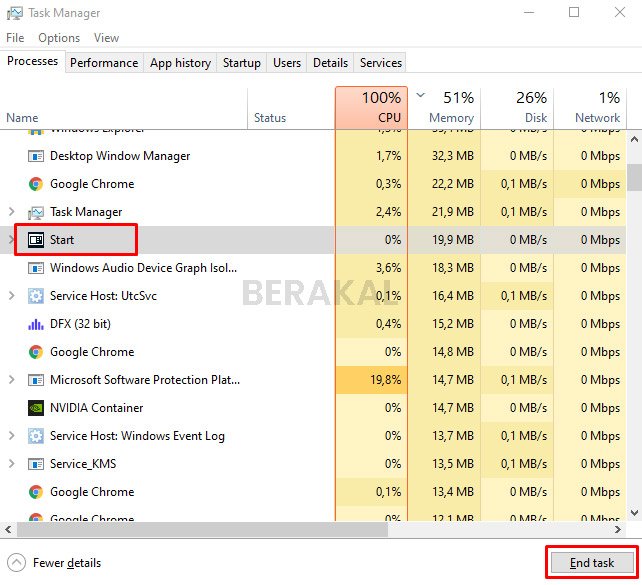
Task: Select the Processes tab
Action: point(32,61)
